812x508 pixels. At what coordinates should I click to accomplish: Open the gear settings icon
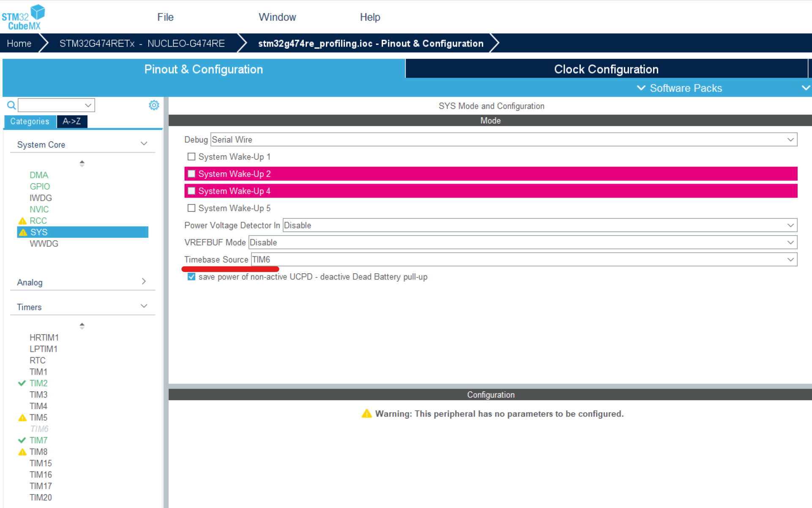[154, 105]
